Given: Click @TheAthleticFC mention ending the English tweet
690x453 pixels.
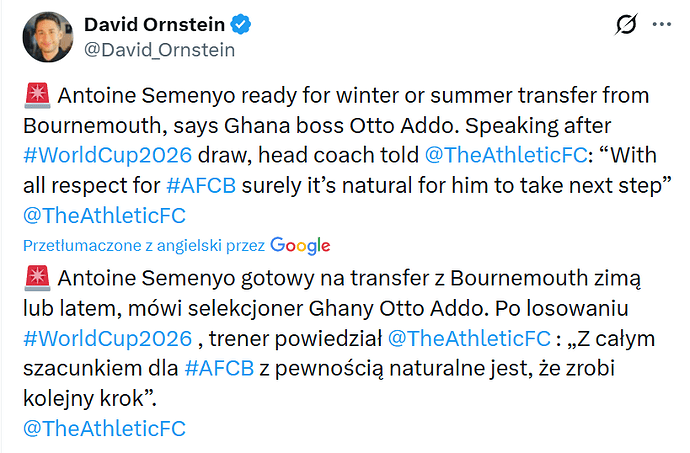Looking at the screenshot, I should click(x=103, y=216).
